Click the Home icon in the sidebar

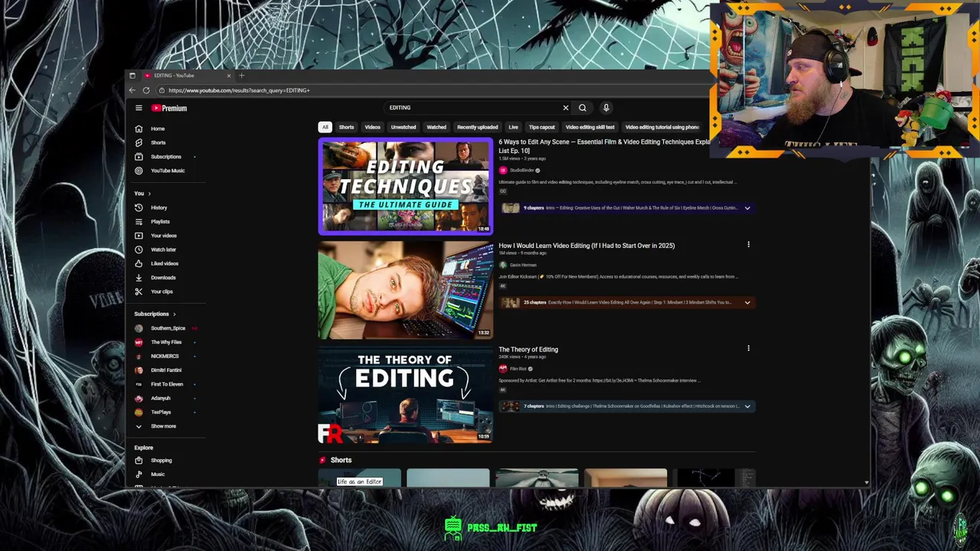tap(139, 129)
